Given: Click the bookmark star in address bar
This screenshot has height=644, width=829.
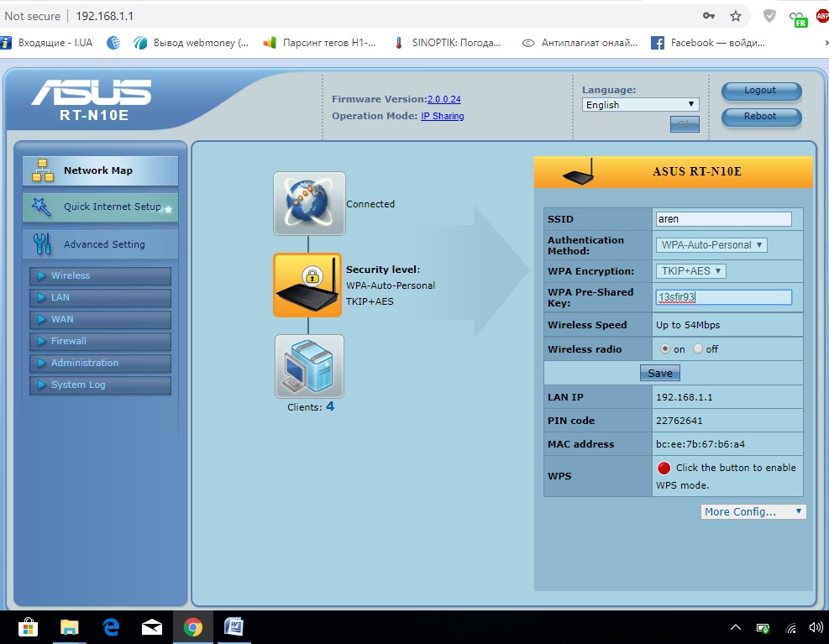Looking at the screenshot, I should tap(736, 16).
